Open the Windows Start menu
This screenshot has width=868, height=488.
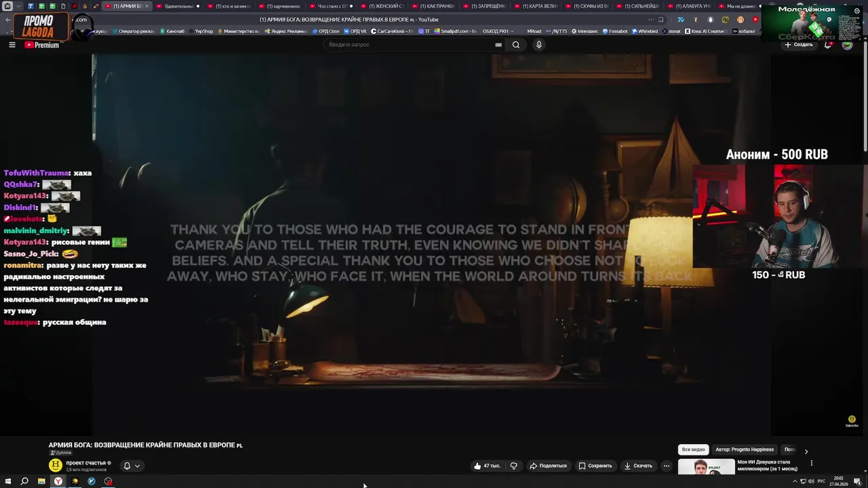[x=8, y=481]
